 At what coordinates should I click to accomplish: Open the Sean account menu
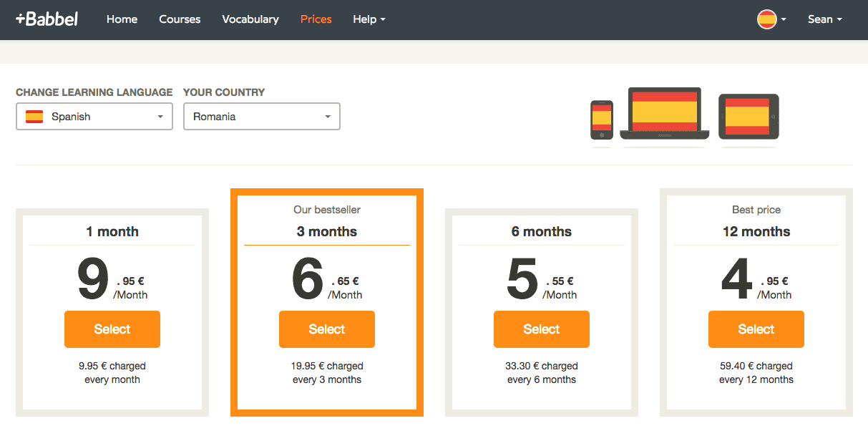tap(824, 19)
